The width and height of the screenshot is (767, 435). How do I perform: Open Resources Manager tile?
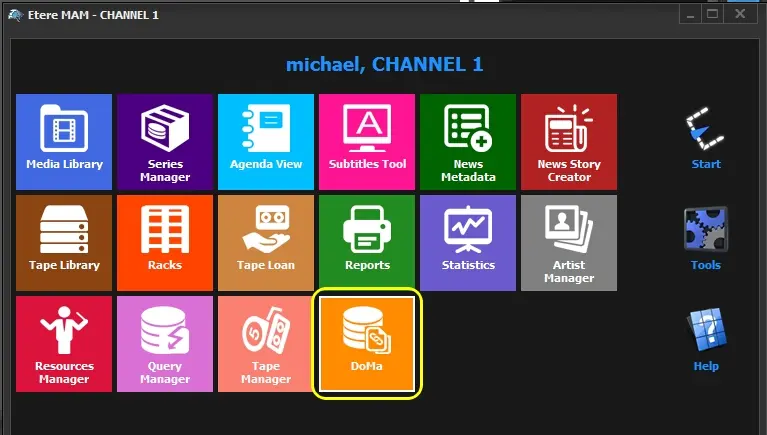click(x=64, y=343)
